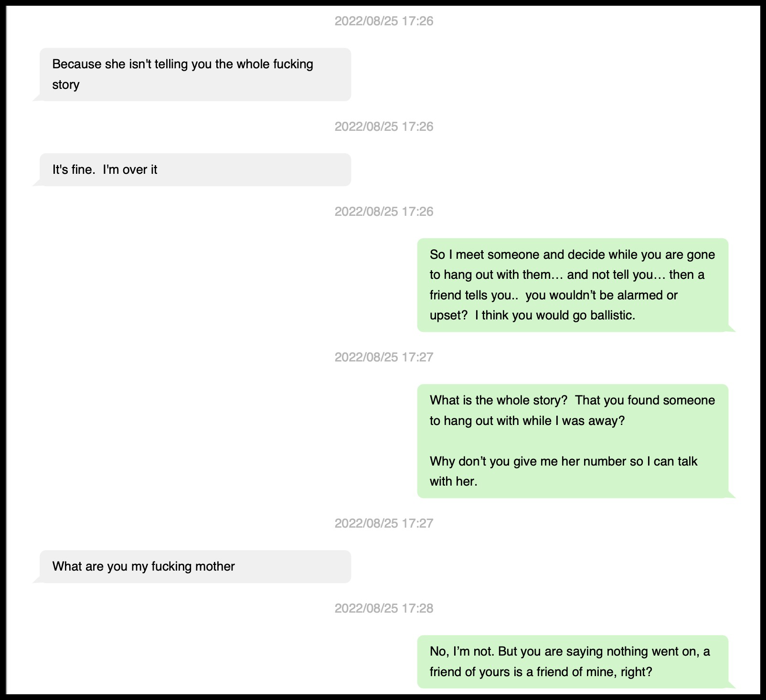Click the "Why don't you give me her number" sentence
766x700 pixels.
coord(563,461)
